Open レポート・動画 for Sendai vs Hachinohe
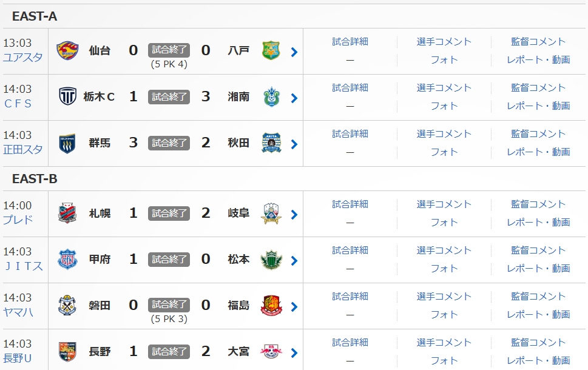Image resolution: width=588 pixels, height=370 pixels. (538, 59)
